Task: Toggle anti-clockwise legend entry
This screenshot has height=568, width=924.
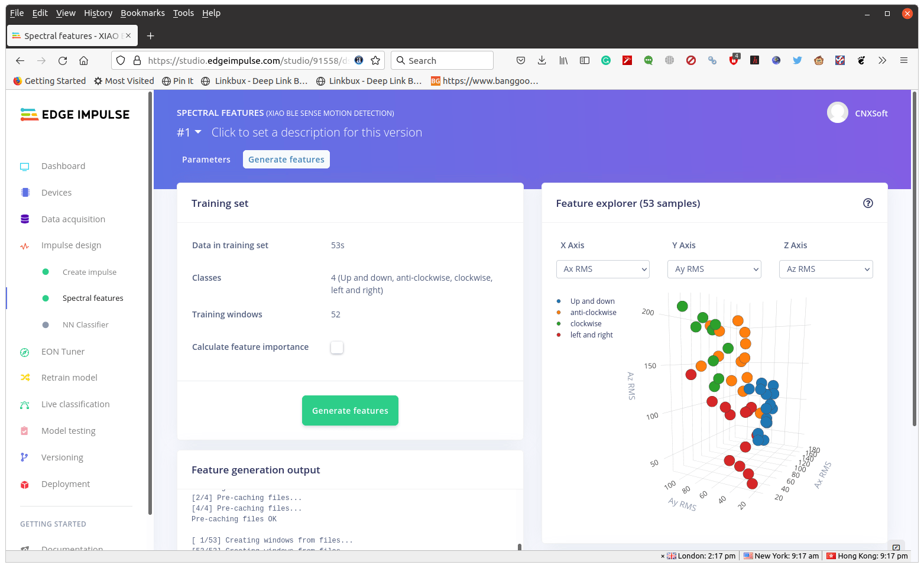Action: tap(593, 313)
